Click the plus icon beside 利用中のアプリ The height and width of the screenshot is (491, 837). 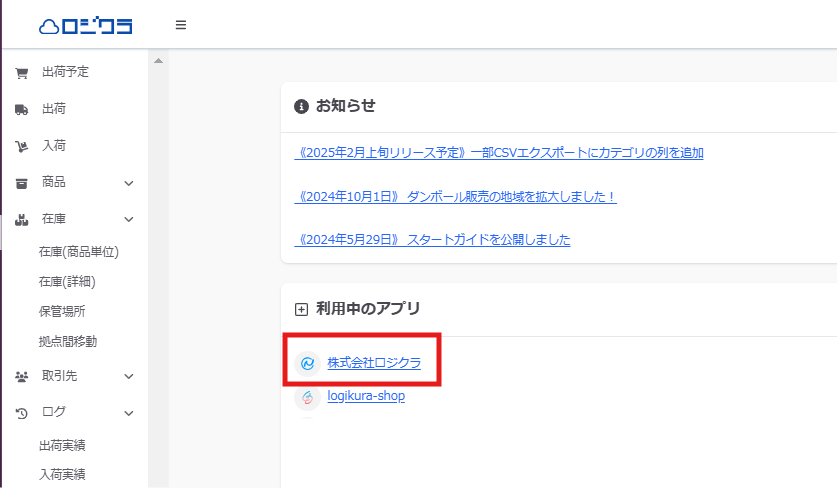point(301,309)
